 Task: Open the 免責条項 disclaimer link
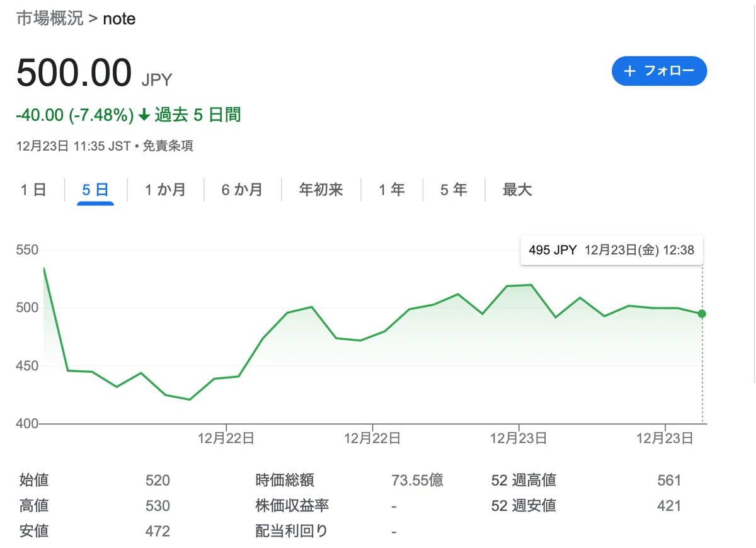pos(168,147)
